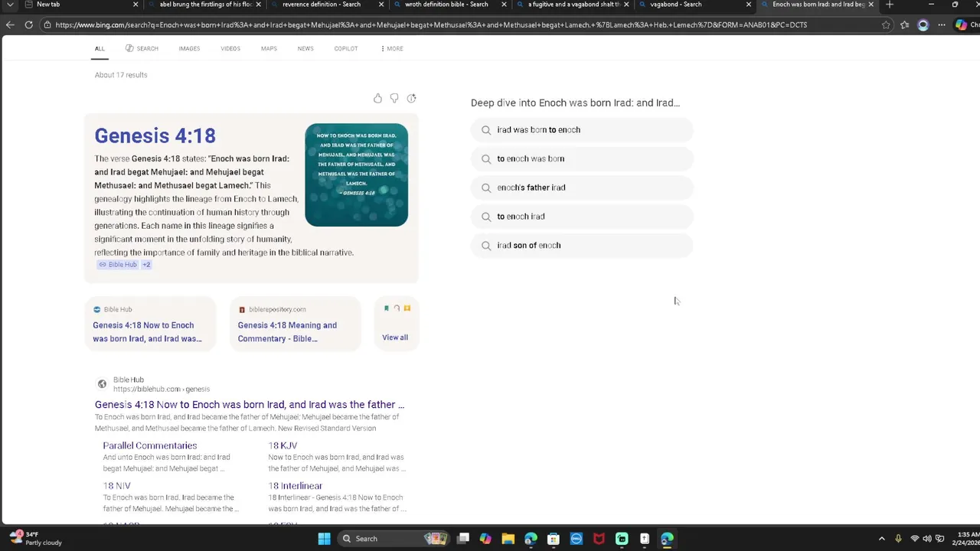This screenshot has width=980, height=551.
Task: Close the 'vagabond - Search' tab
Action: [748, 5]
